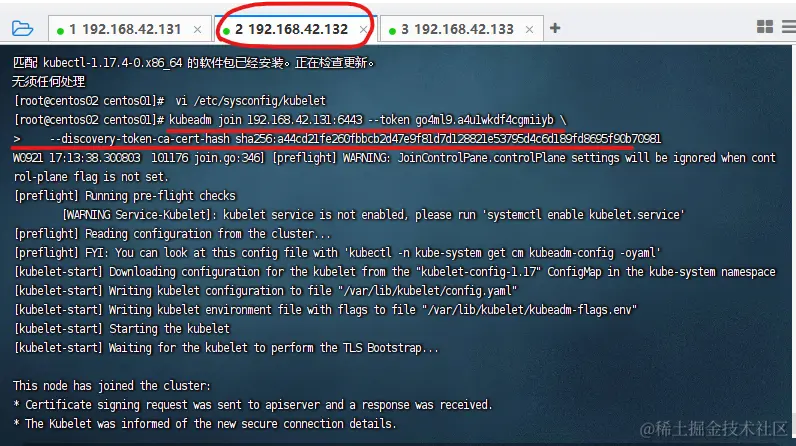Click green status dot on 192.168.42.132 tab
The width and height of the screenshot is (796, 446).
pos(226,31)
